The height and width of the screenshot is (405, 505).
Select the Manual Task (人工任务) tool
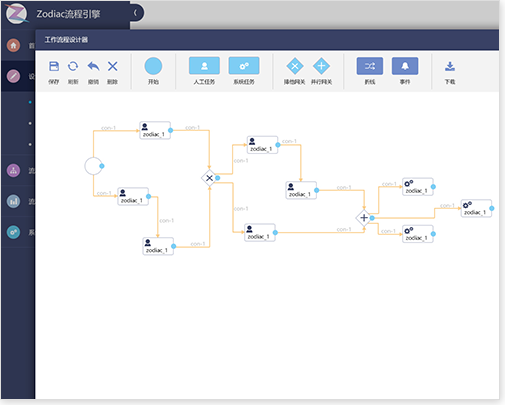204,66
